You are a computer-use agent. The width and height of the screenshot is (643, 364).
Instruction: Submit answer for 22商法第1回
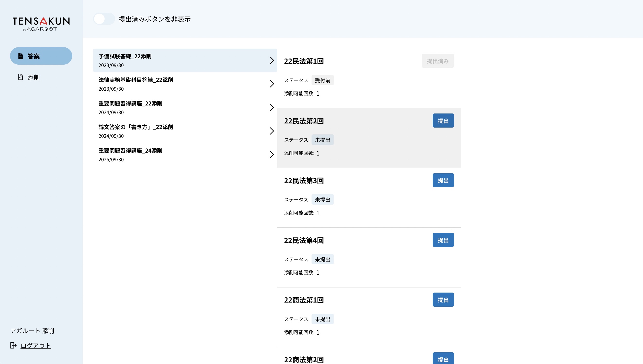(x=443, y=300)
